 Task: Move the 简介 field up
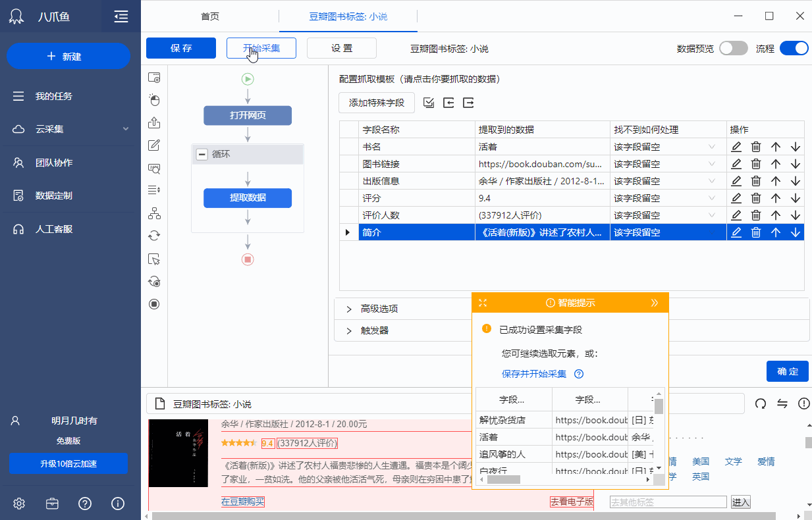[x=776, y=232]
